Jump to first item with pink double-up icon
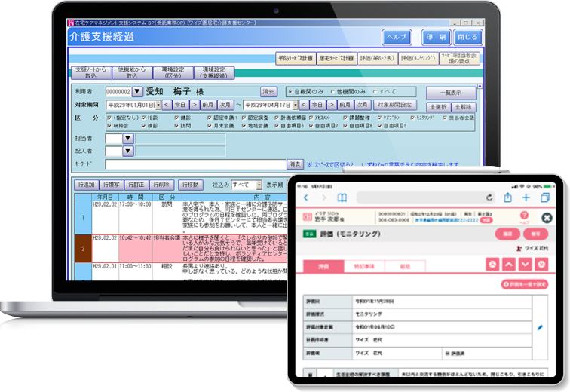Image resolution: width=570 pixels, height=392 pixels. click(x=492, y=264)
